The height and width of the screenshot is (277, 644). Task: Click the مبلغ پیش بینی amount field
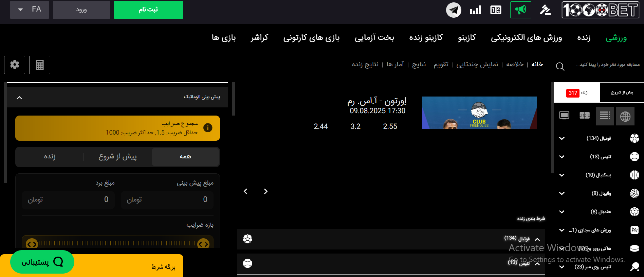tap(167, 200)
